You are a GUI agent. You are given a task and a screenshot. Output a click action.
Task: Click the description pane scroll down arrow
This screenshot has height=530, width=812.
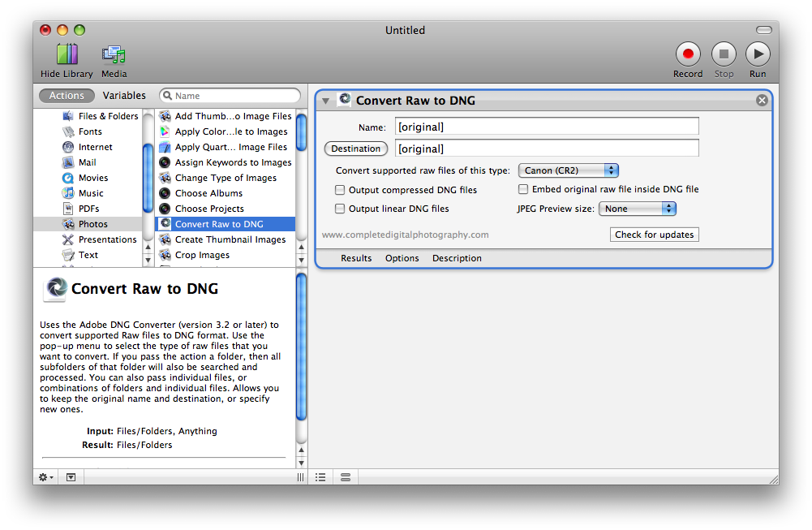tap(302, 463)
